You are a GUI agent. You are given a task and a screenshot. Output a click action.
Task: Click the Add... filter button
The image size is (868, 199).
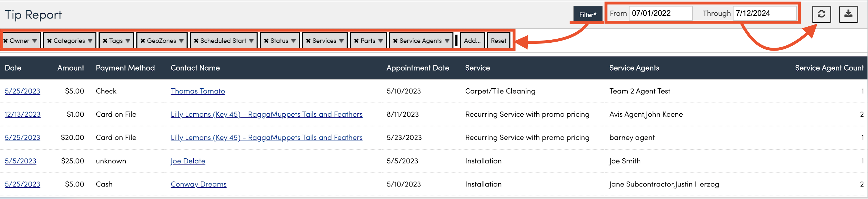472,41
